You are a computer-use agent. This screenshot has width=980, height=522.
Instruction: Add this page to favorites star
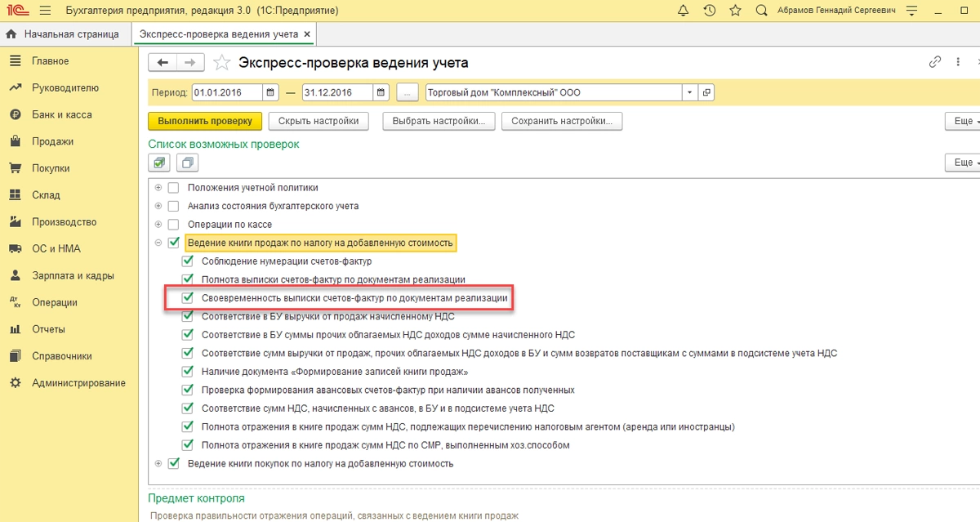point(220,63)
